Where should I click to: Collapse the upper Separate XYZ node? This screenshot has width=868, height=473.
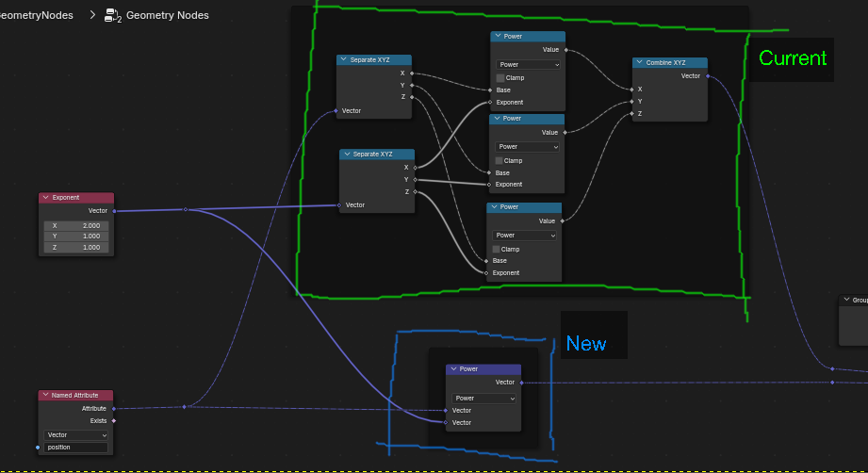(344, 59)
